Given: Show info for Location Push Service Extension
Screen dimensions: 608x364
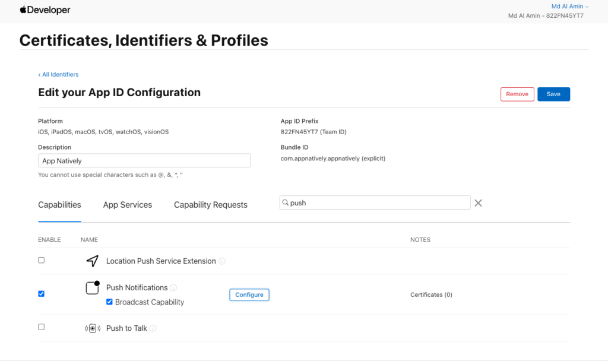Looking at the screenshot, I should click(x=222, y=261).
